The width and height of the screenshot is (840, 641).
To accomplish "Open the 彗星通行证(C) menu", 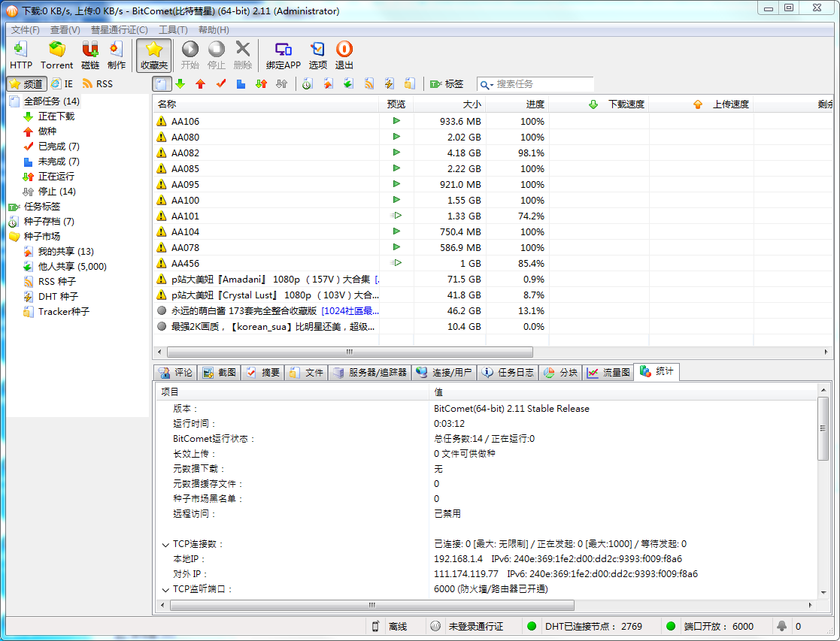I will (119, 30).
